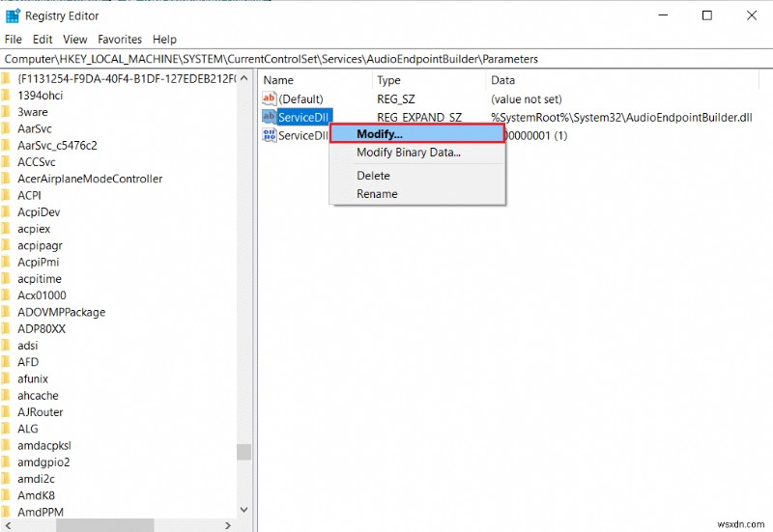The width and height of the screenshot is (773, 532).
Task: Select the amdgpio2 key
Action: pos(43,462)
